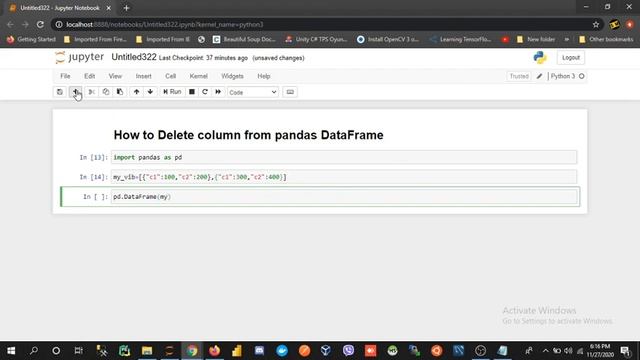Screen dimensions: 640x360
Task: Copy selected cells icon in toolbar
Action: [106, 92]
